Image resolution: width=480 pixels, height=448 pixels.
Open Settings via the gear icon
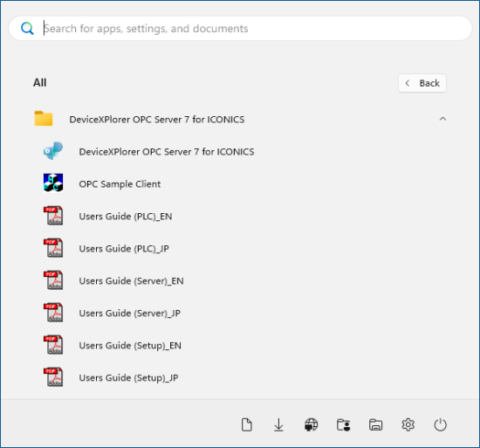click(408, 425)
